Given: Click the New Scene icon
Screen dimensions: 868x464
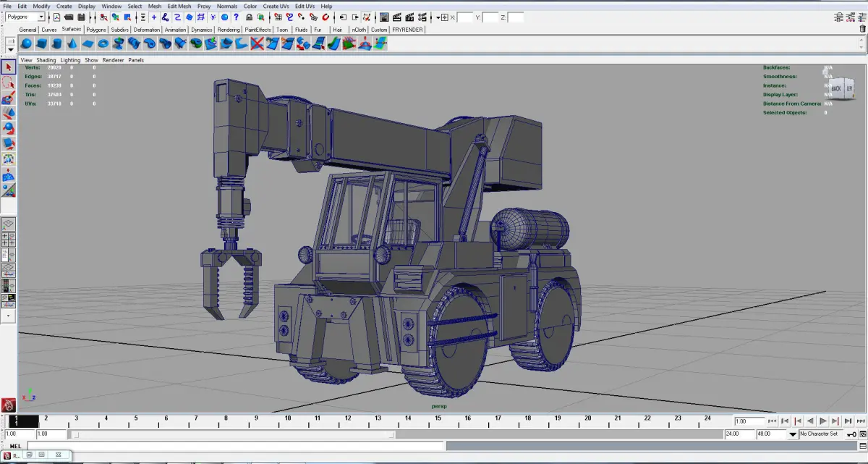Looking at the screenshot, I should point(57,17).
